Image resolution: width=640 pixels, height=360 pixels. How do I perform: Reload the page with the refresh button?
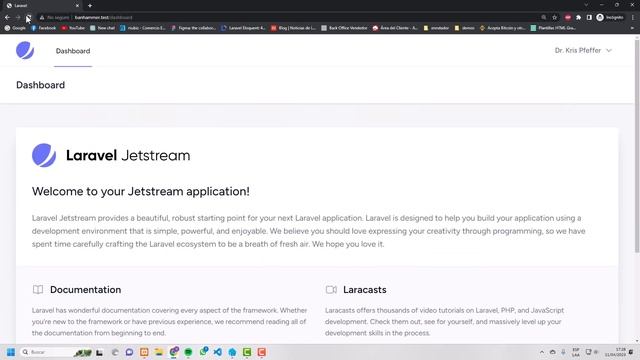pos(29,18)
